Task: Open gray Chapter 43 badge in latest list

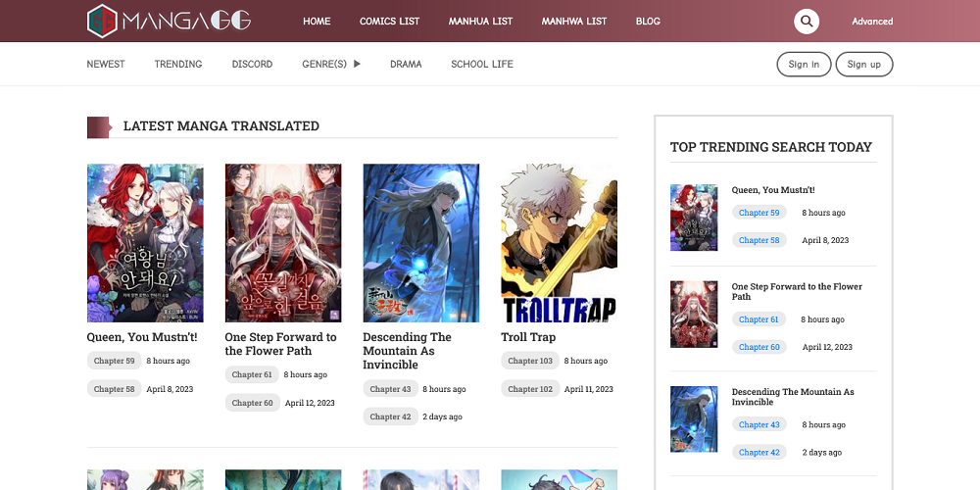Action: pyautogui.click(x=390, y=389)
